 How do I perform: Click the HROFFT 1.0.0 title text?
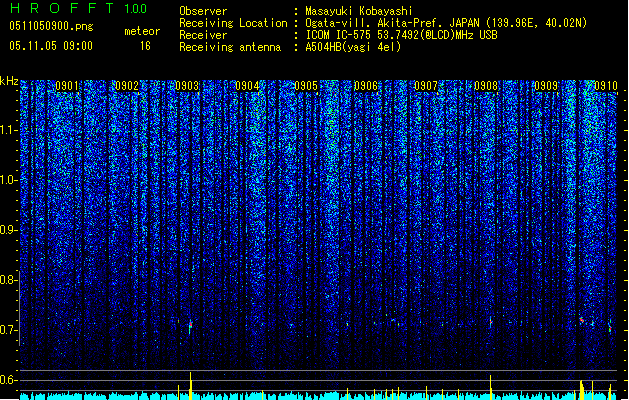[x=79, y=8]
